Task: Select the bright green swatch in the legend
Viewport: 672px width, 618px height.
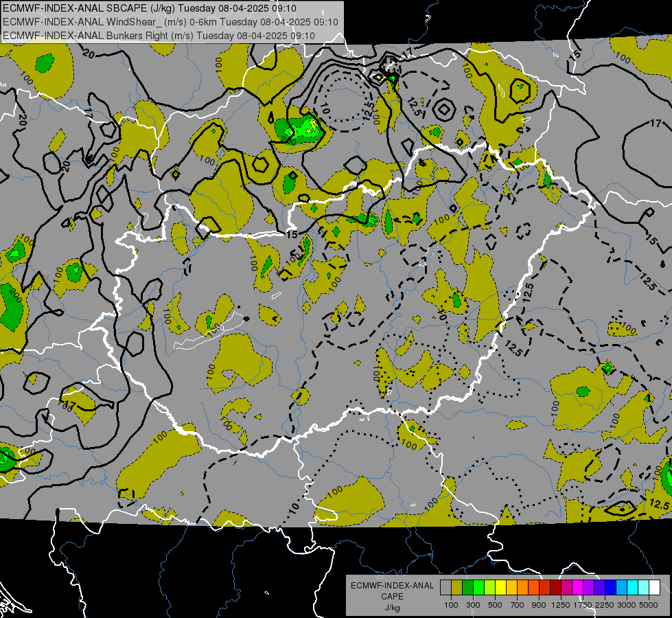Action: click(478, 587)
